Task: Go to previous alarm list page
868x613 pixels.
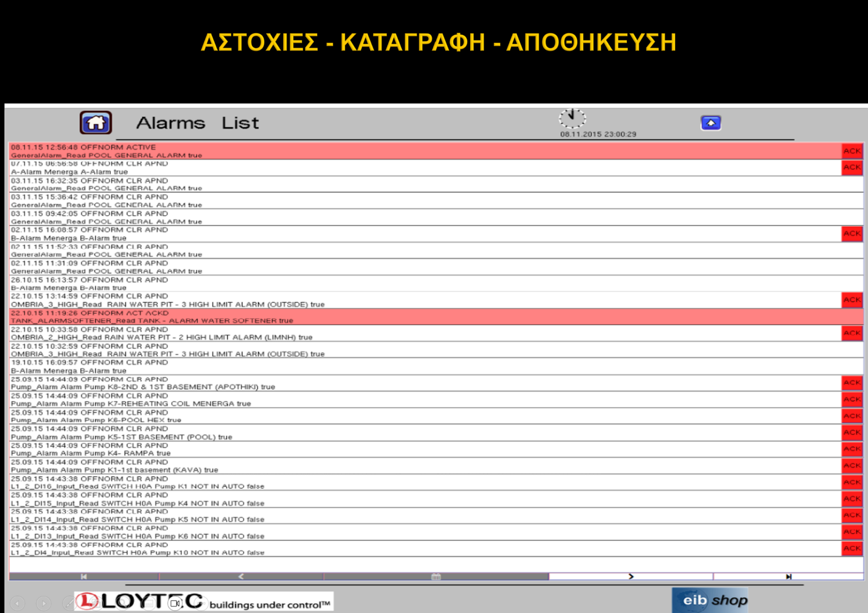Action: tap(241, 576)
